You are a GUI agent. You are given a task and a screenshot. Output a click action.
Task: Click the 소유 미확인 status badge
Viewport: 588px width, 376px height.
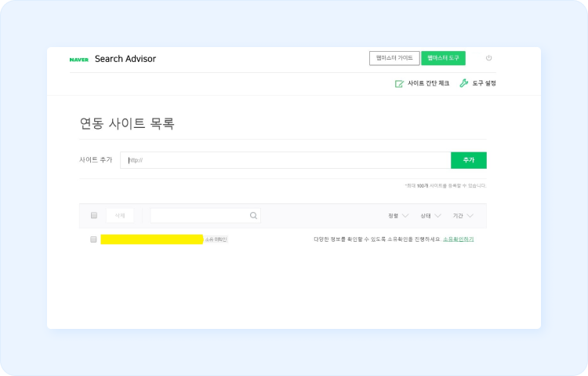(216, 239)
